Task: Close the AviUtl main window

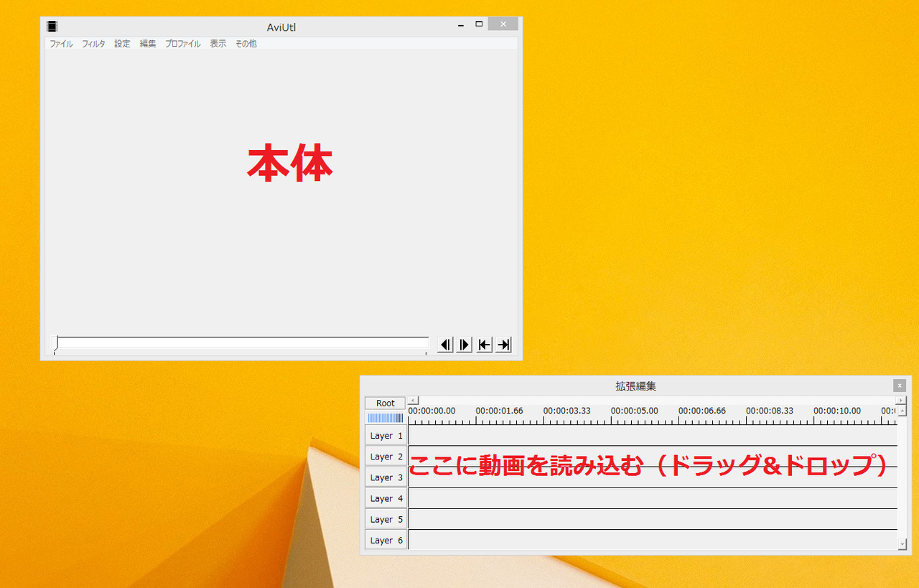Action: click(x=503, y=24)
